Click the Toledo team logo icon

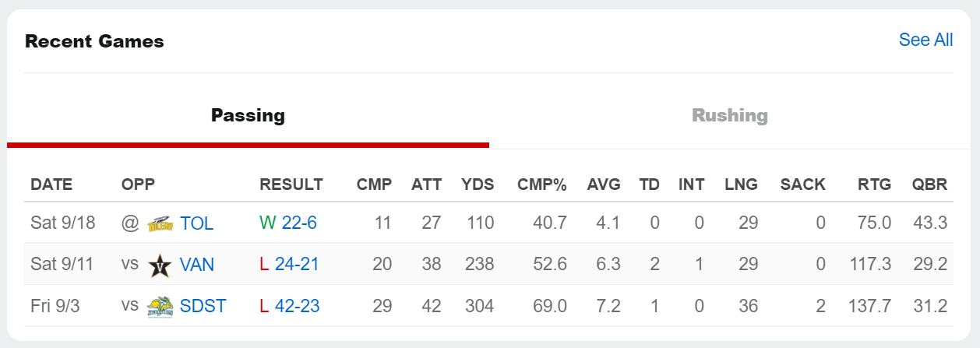[x=159, y=223]
